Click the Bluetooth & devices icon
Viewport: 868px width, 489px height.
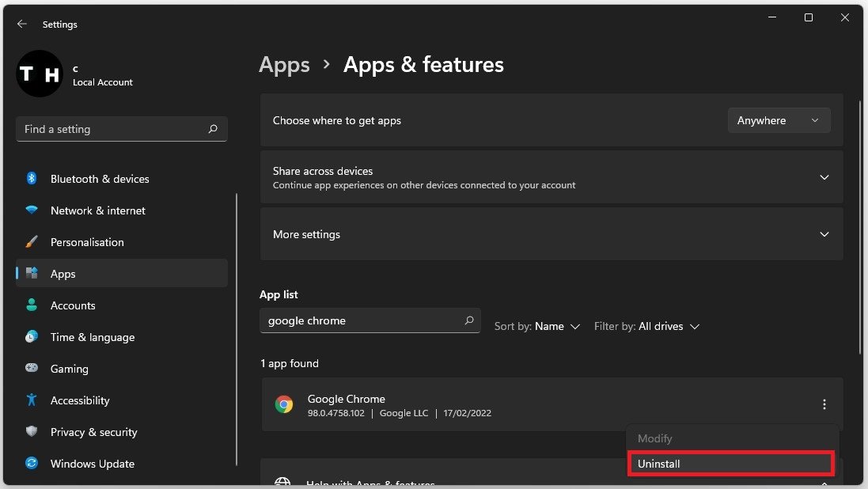(x=32, y=179)
